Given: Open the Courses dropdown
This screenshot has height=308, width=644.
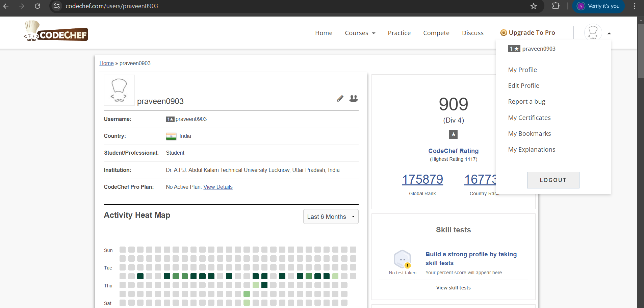Looking at the screenshot, I should tap(360, 33).
